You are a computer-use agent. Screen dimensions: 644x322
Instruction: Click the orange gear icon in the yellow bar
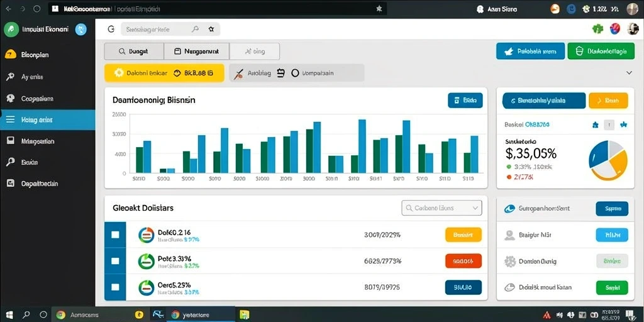(119, 73)
